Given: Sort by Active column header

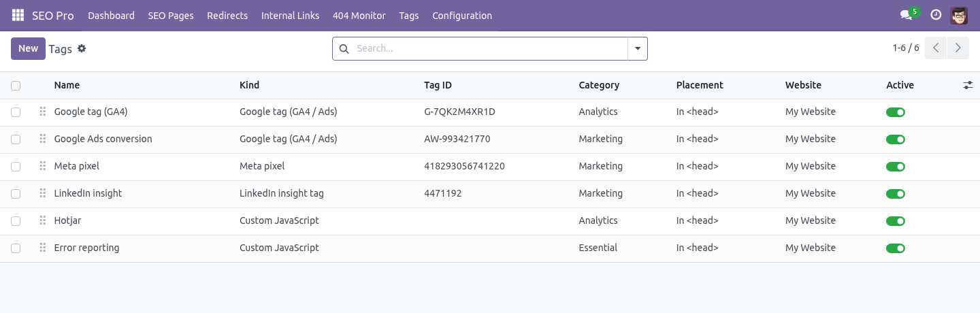Looking at the screenshot, I should point(900,85).
